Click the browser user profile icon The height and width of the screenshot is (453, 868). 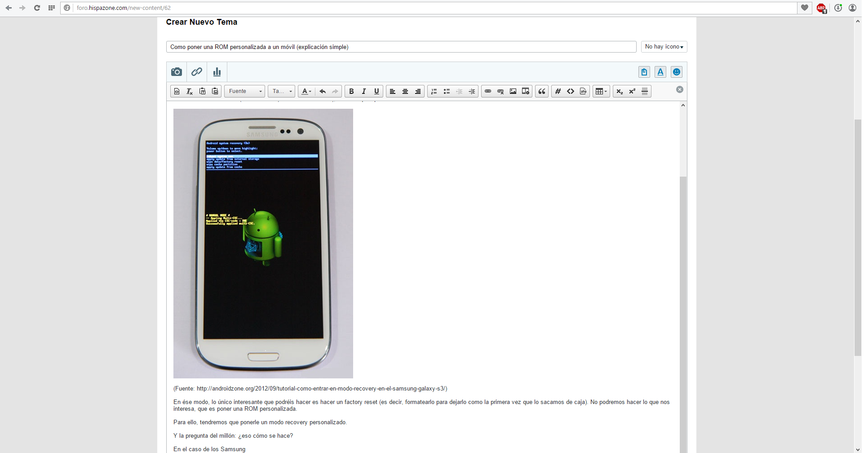click(x=852, y=8)
